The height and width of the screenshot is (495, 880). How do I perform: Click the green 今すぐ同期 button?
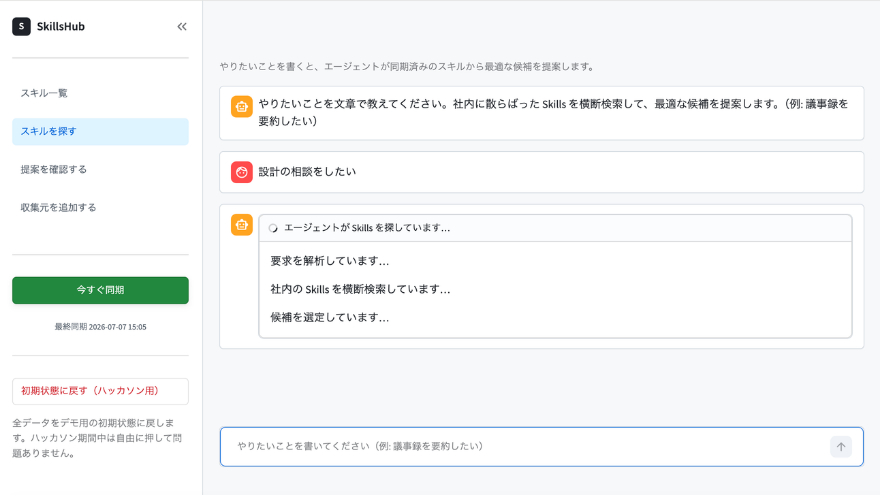100,290
